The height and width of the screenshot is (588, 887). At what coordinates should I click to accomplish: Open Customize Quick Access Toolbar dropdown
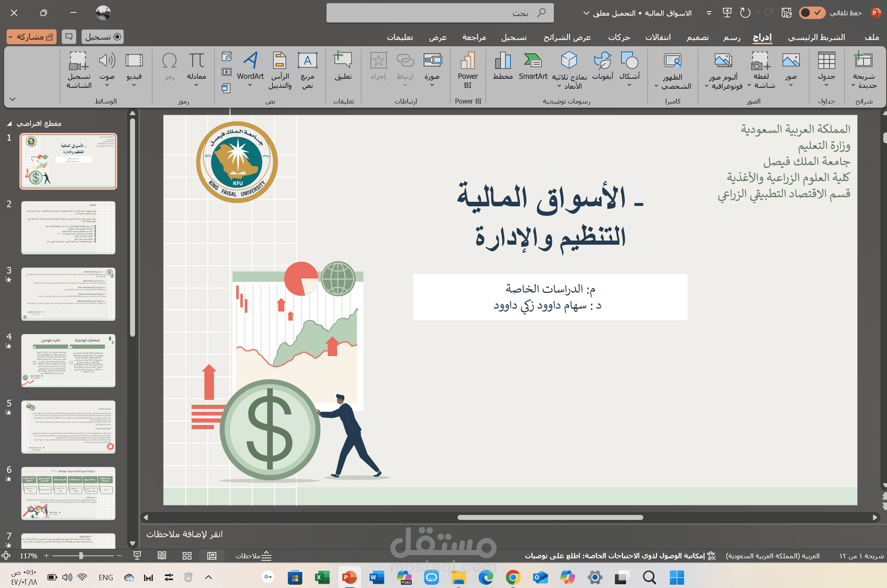[x=709, y=13]
